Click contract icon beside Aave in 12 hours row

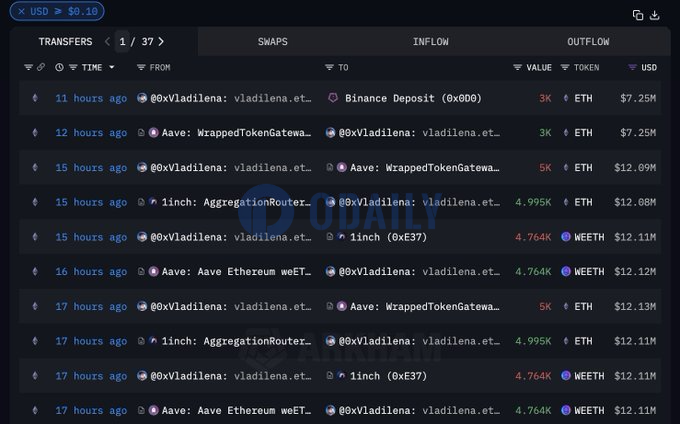pos(141,133)
